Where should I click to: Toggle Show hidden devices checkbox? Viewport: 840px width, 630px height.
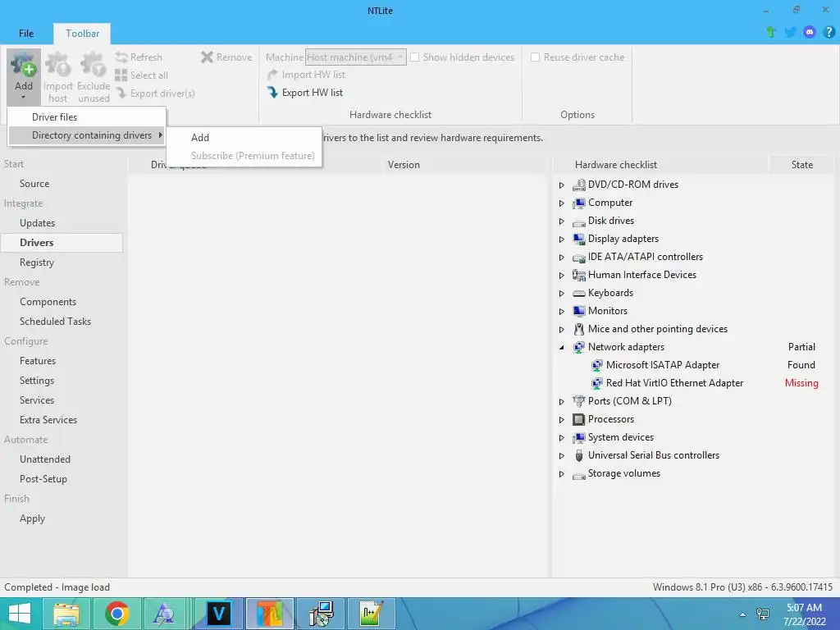pyautogui.click(x=414, y=57)
